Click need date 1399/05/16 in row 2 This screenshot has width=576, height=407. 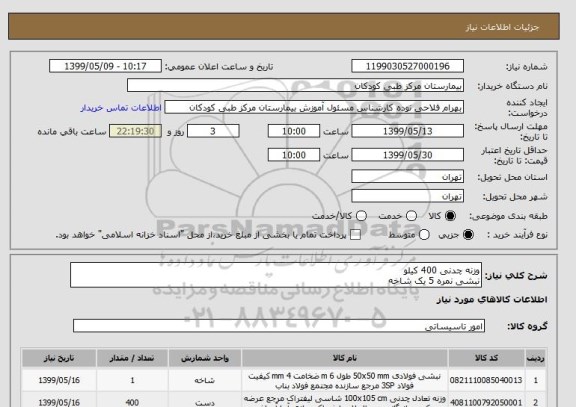[x=59, y=403]
